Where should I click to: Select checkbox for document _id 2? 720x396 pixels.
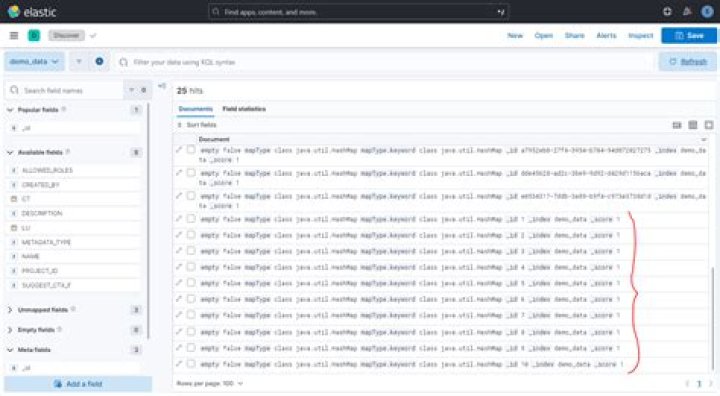191,235
